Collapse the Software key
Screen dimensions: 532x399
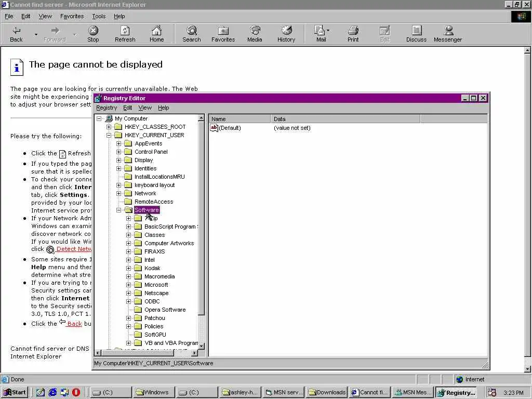click(119, 210)
